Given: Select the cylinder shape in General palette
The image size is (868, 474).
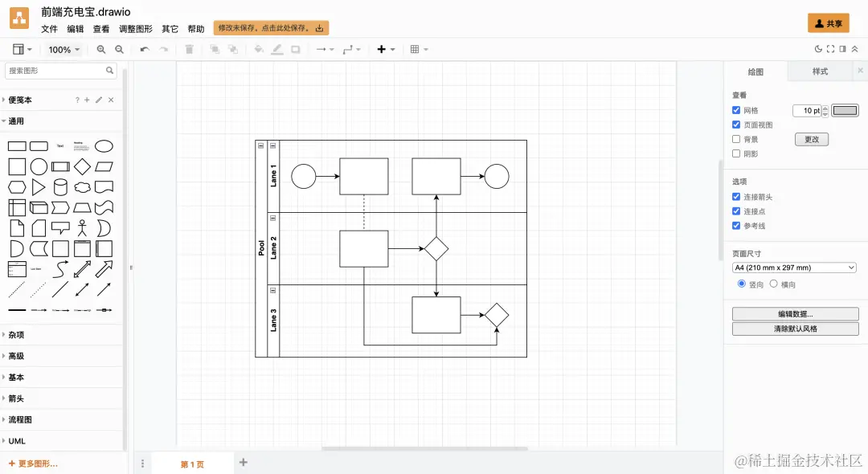Looking at the screenshot, I should point(60,187).
